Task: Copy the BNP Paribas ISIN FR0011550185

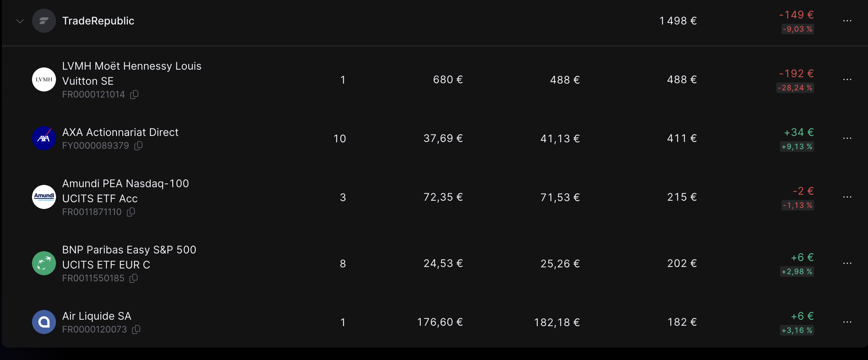Action: click(x=134, y=278)
